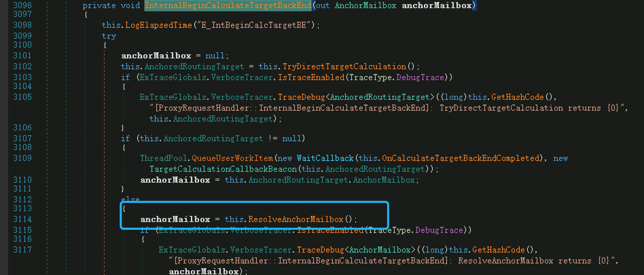
Task: Click line number 3114
Action: [x=22, y=219]
